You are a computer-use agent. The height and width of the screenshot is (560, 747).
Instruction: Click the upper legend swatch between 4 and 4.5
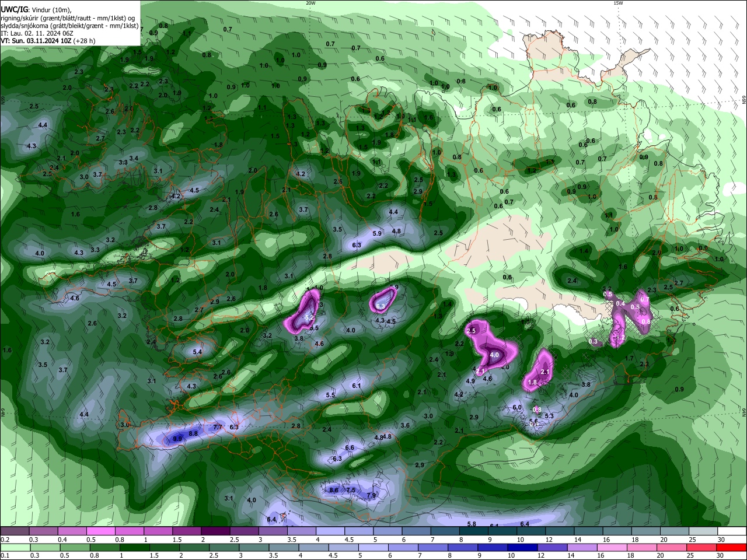coord(329,531)
